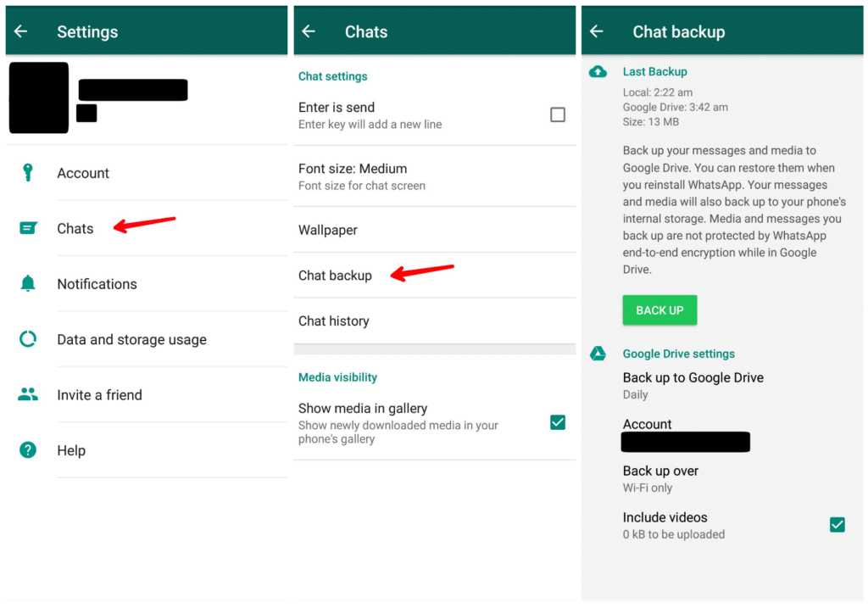Tap the Media visibility section label
868x608 pixels.
337,377
